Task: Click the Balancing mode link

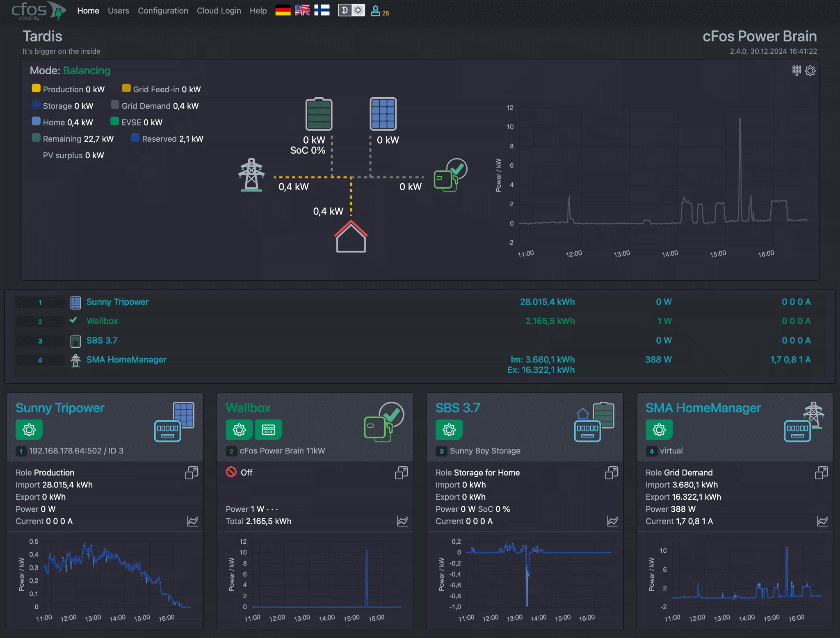Action: click(x=87, y=71)
